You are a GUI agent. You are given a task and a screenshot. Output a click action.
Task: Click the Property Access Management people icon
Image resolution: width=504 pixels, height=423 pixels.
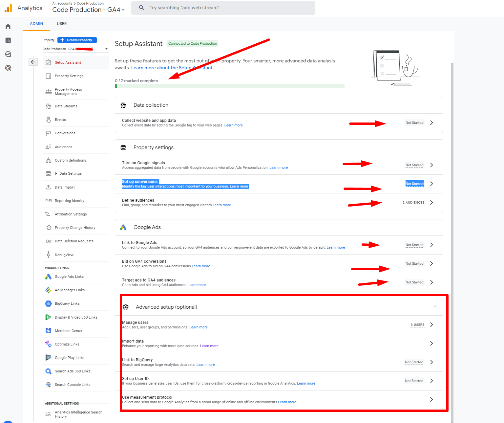tap(49, 91)
